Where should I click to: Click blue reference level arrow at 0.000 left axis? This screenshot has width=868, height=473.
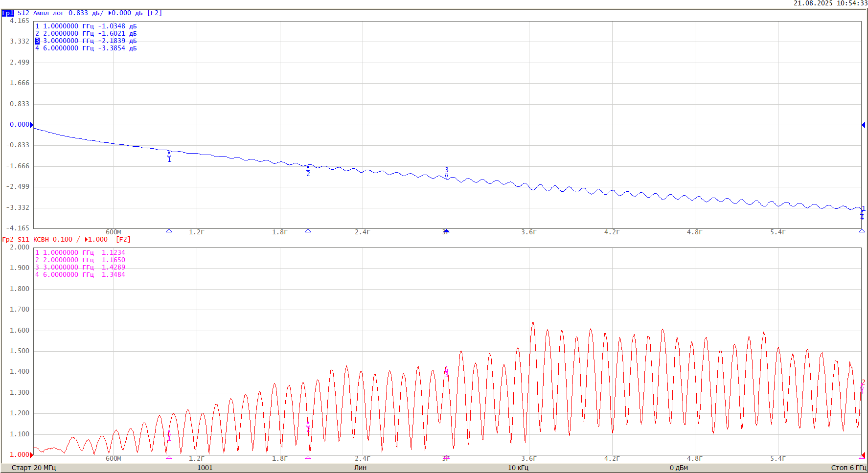click(x=31, y=125)
